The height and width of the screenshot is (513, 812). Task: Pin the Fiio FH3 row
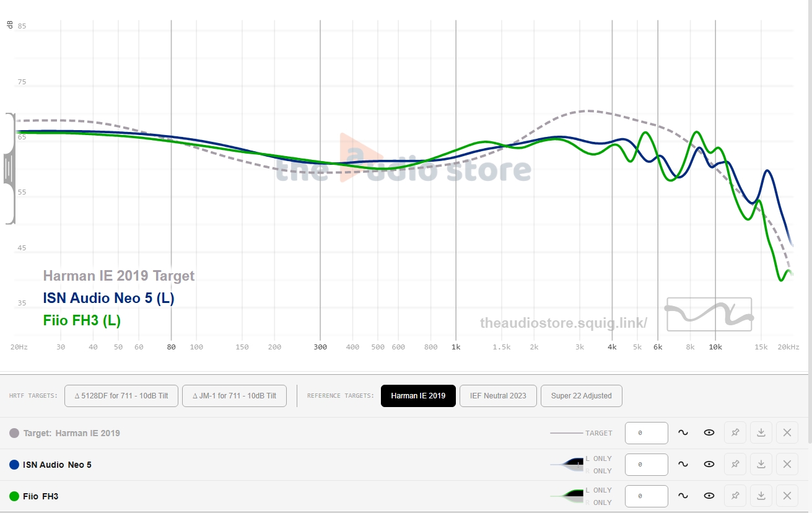(735, 496)
